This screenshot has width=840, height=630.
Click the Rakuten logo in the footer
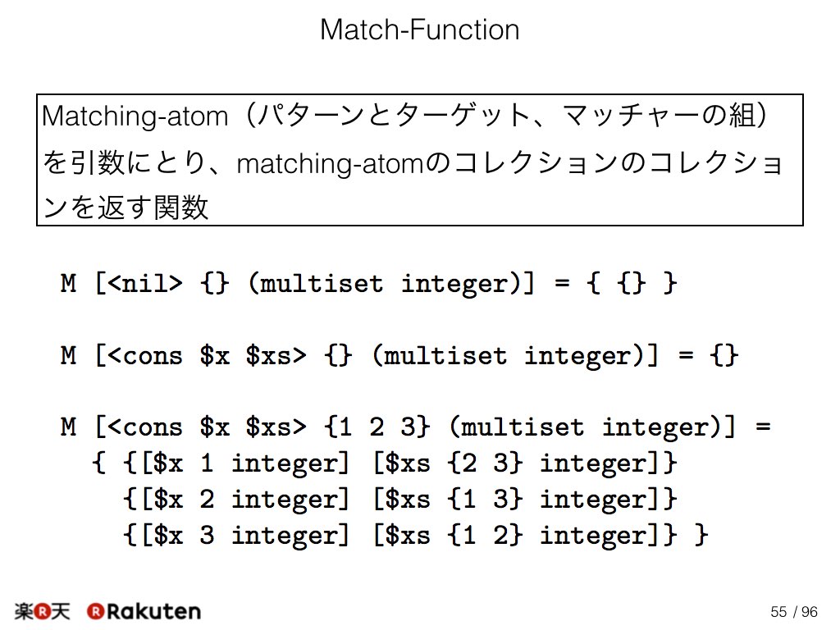[144, 611]
